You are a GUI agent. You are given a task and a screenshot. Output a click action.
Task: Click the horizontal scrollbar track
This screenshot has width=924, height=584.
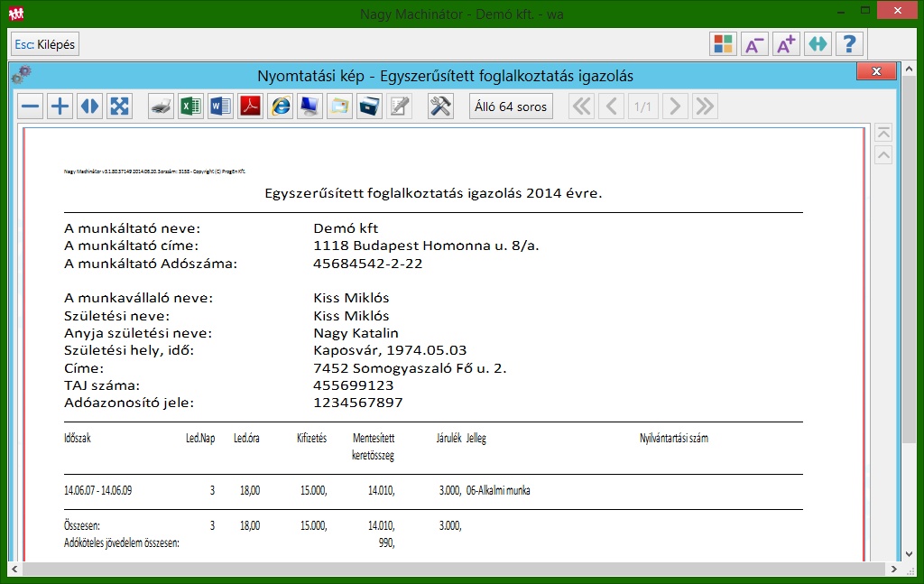pyautogui.click(x=454, y=570)
